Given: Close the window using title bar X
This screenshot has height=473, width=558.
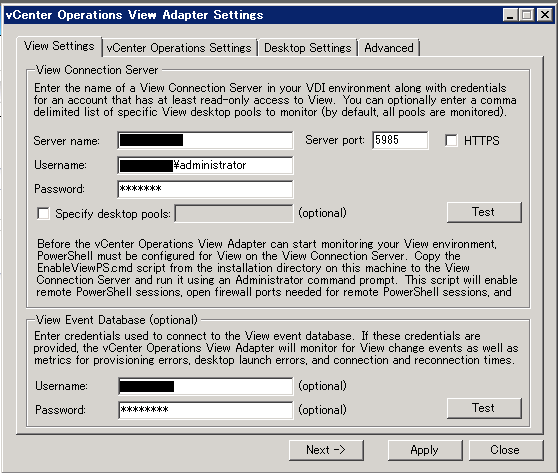Looking at the screenshot, I should (545, 15).
